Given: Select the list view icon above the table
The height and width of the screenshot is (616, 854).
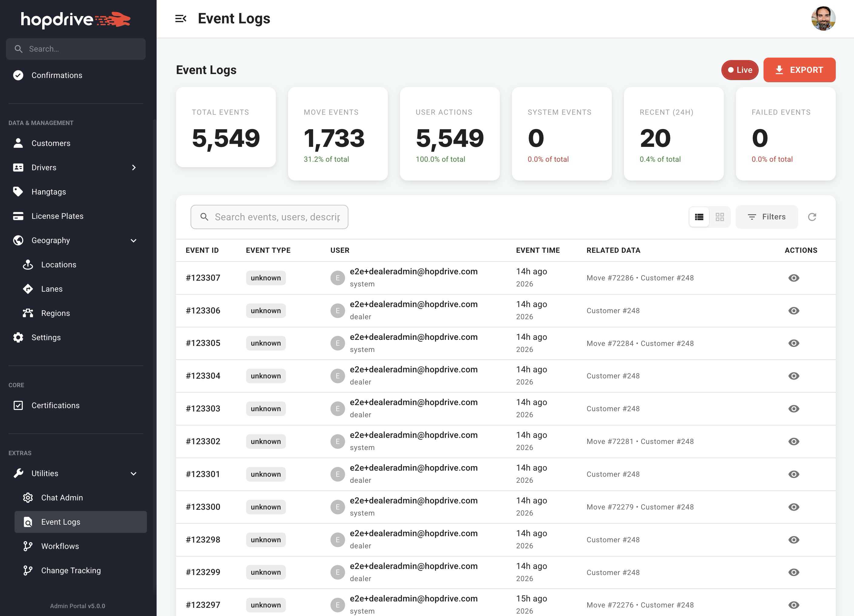Looking at the screenshot, I should pyautogui.click(x=699, y=217).
